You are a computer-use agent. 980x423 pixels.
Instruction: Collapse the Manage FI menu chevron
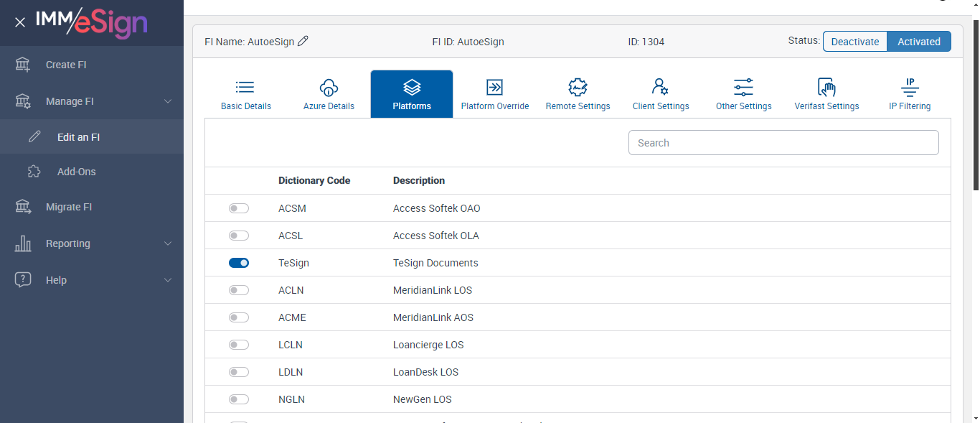(168, 101)
